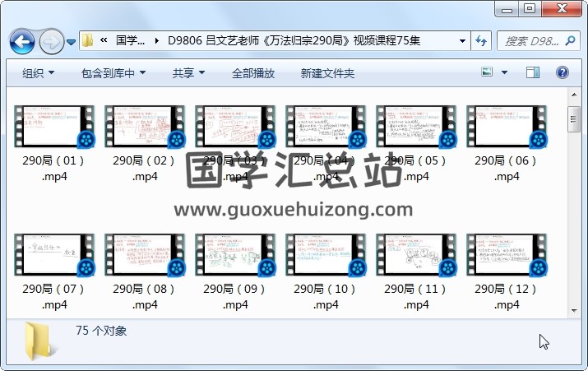Close the explorer window
This screenshot has height=371, width=588.
tap(562, 8)
